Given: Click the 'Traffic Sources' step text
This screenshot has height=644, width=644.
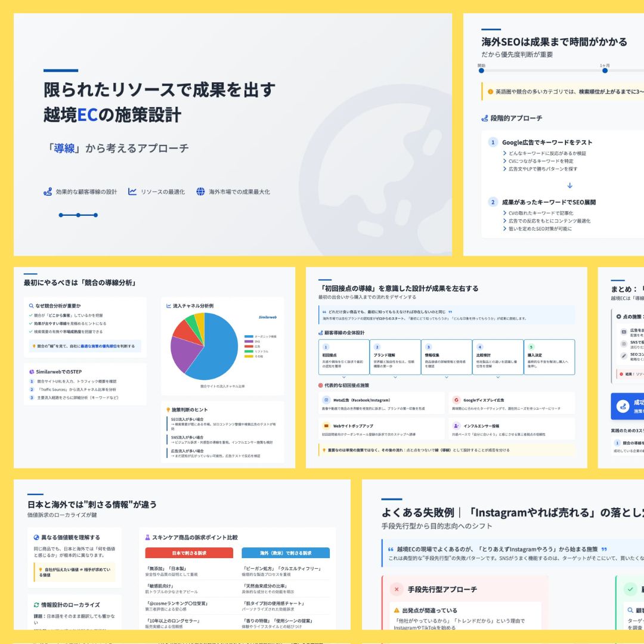Looking at the screenshot, I should click(x=77, y=389).
